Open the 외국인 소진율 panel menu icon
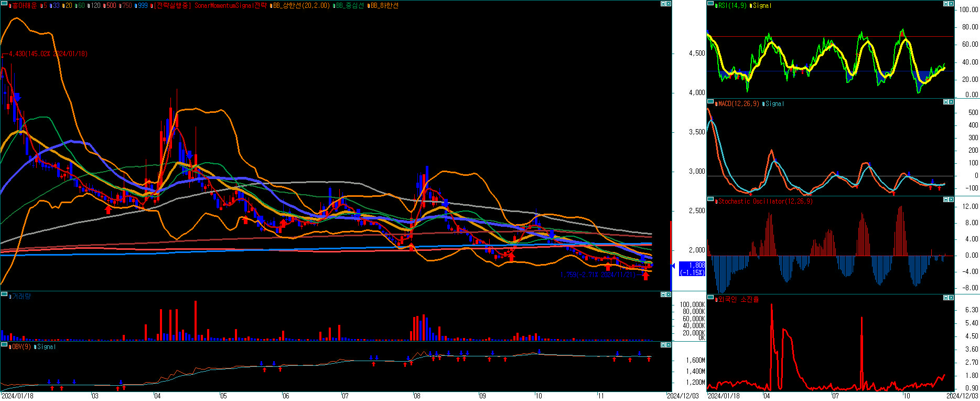This screenshot has height=401, width=980. [x=710, y=298]
